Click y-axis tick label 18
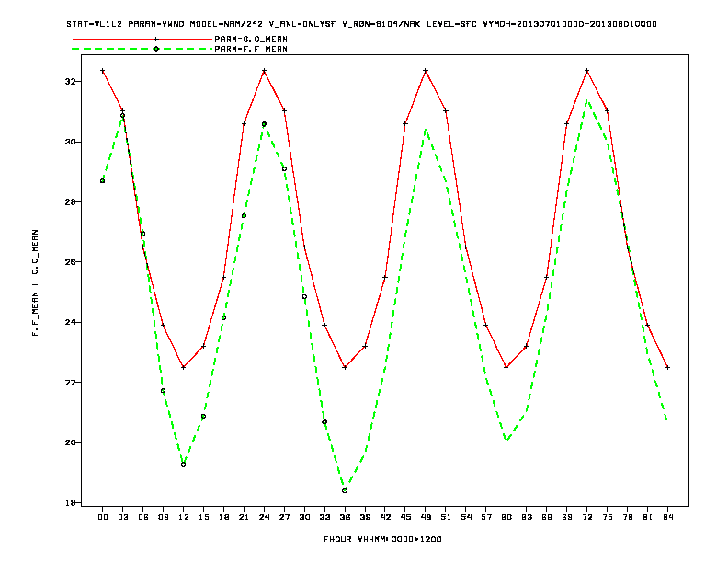 click(x=70, y=502)
